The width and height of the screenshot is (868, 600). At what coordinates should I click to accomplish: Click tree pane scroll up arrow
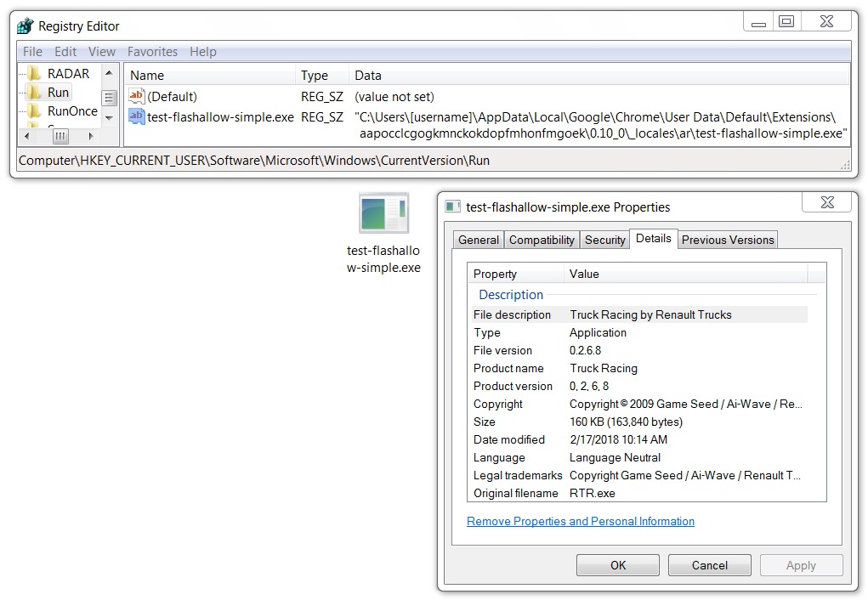pos(109,73)
